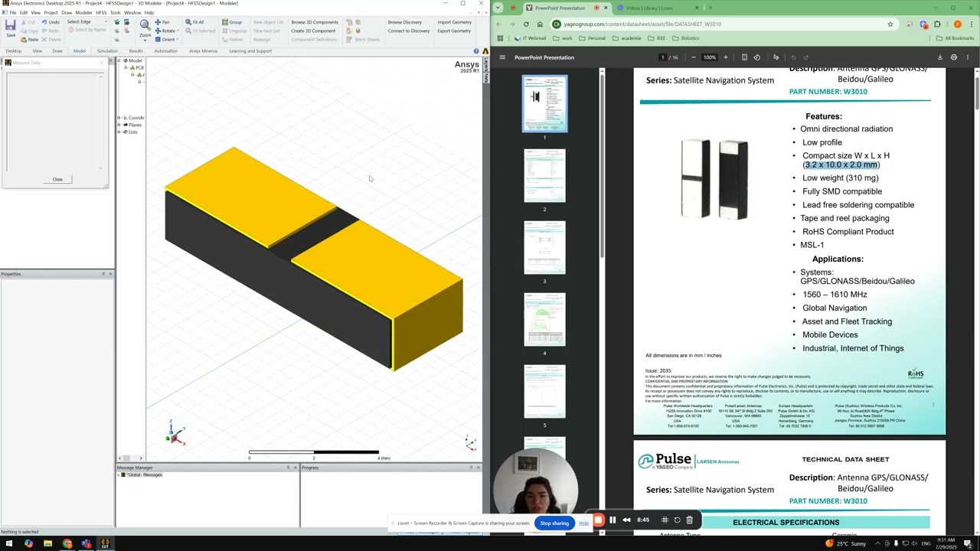Select PDF page 4 thumbnail
Screen dimensions: 980x551
pos(544,320)
